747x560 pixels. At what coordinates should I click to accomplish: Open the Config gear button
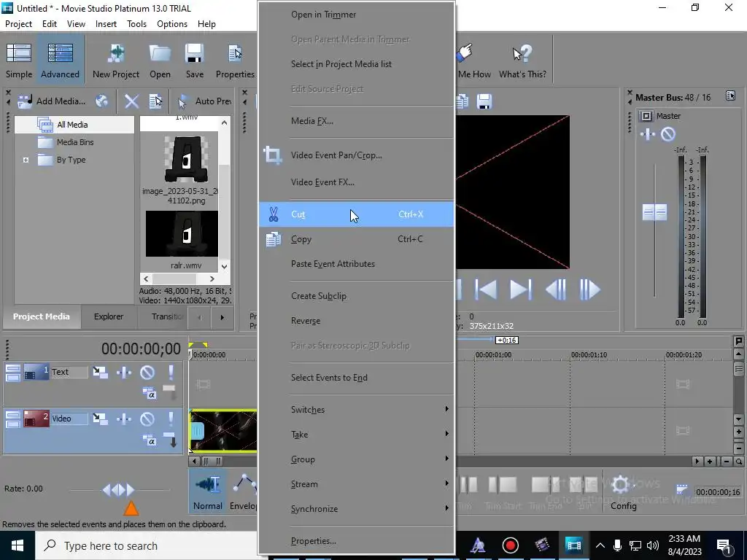[623, 491]
